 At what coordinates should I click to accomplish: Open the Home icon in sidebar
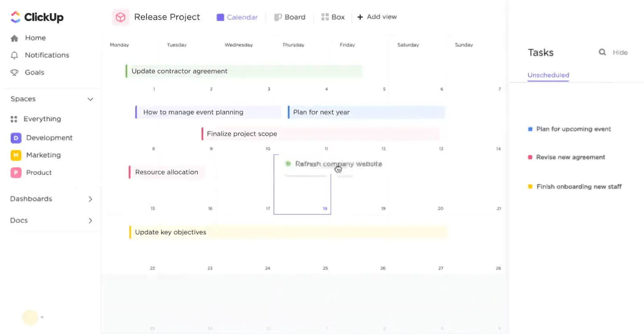point(14,38)
